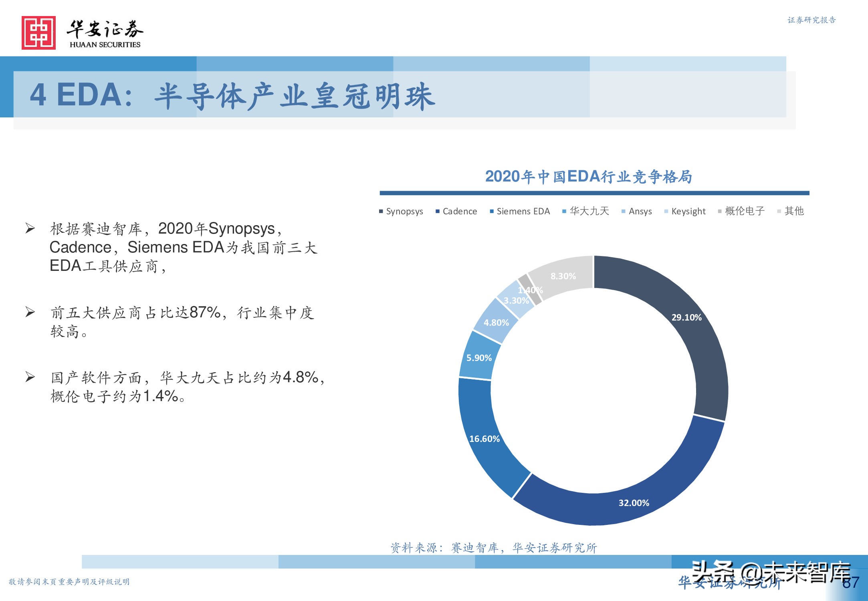Click the 华大九天 legend color swatch
Image resolution: width=868 pixels, height=601 pixels.
[x=564, y=212]
